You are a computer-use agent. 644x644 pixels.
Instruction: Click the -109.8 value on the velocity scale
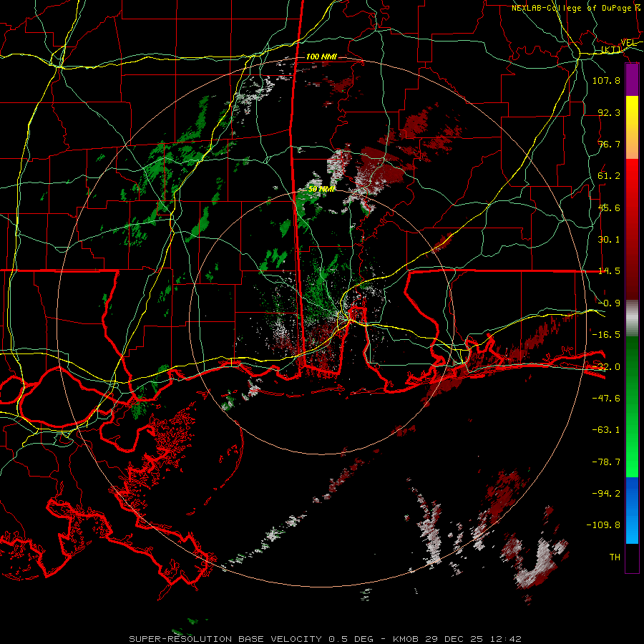603,525
